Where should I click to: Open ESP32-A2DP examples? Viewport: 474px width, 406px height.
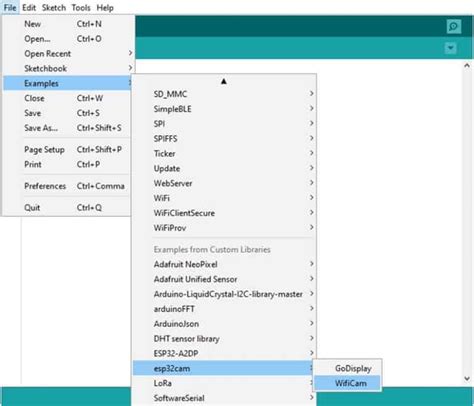coord(224,353)
